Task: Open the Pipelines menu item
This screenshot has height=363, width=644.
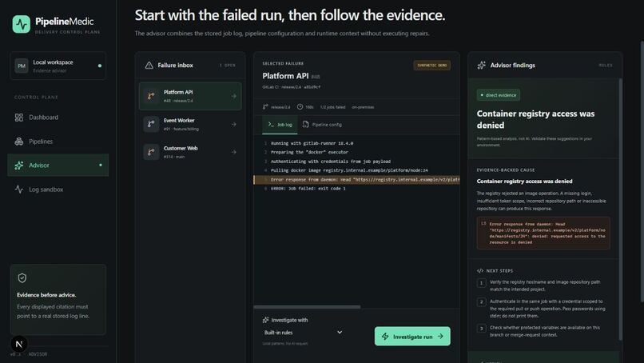Action: pyautogui.click(x=58, y=142)
